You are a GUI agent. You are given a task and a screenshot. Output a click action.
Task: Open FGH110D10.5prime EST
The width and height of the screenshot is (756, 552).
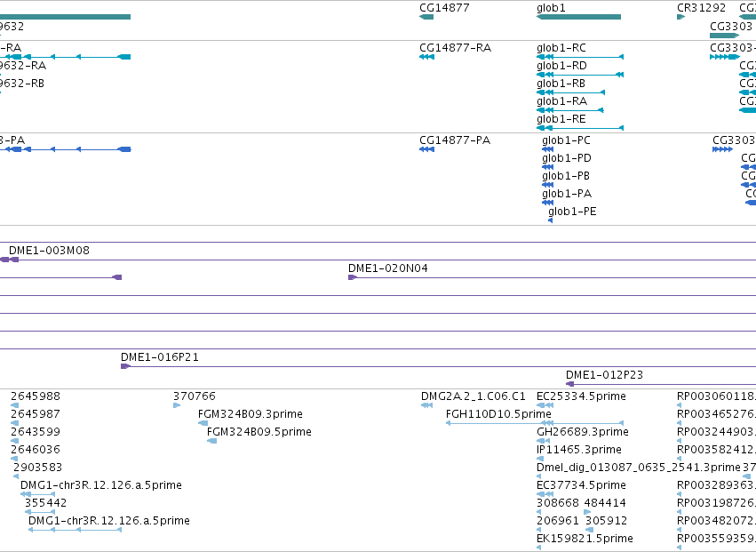click(x=498, y=414)
